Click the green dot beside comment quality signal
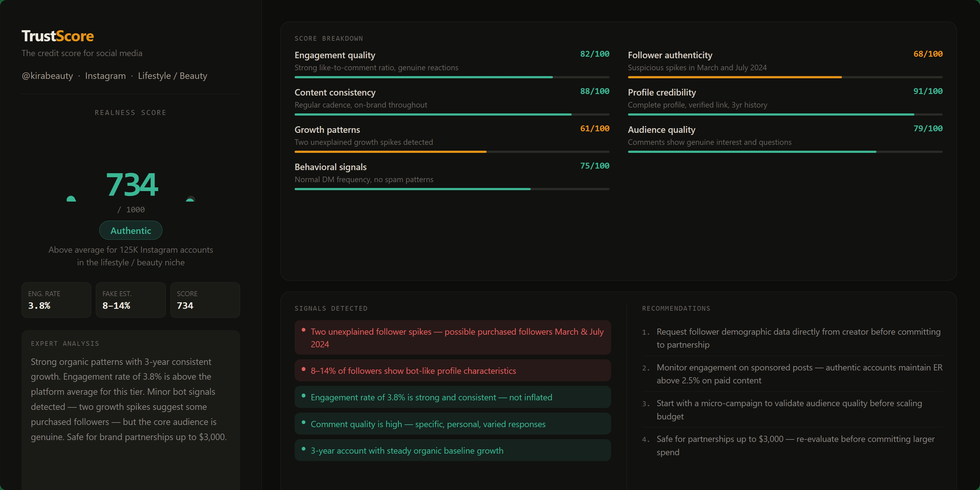 coord(303,423)
